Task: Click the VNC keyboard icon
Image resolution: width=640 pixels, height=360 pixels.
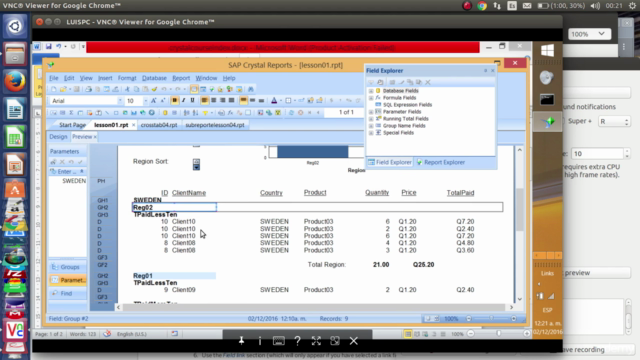Action: click(x=278, y=340)
